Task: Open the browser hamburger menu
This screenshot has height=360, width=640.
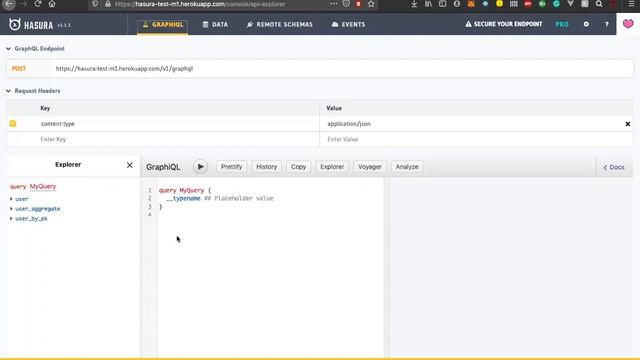Action: [x=631, y=4]
